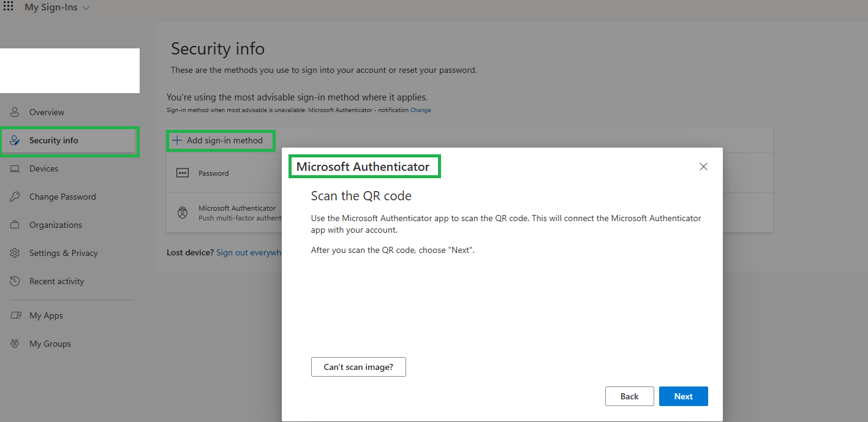Click the Devices laptop icon

coord(15,168)
